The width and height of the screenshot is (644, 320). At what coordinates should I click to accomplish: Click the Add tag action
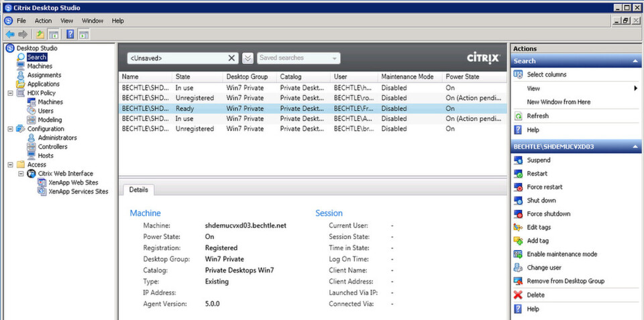click(537, 241)
